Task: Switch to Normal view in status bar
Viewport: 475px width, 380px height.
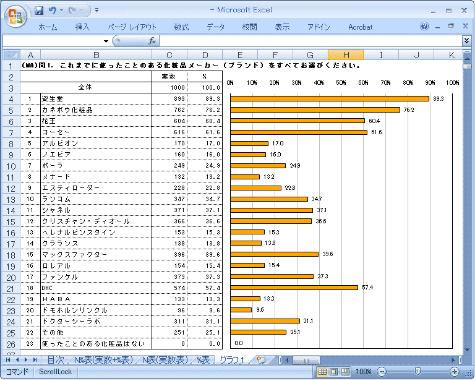Action: click(x=322, y=371)
